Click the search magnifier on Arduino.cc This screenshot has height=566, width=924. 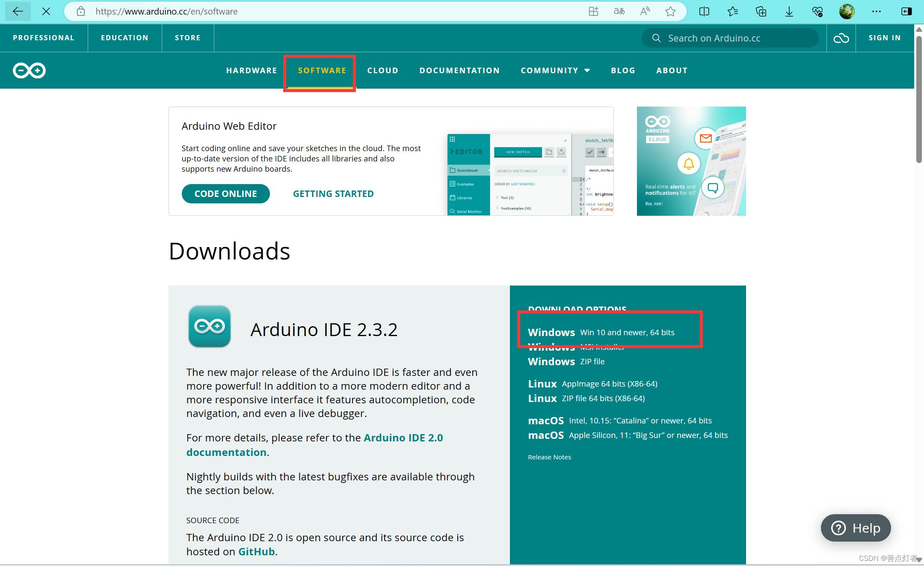(x=656, y=38)
